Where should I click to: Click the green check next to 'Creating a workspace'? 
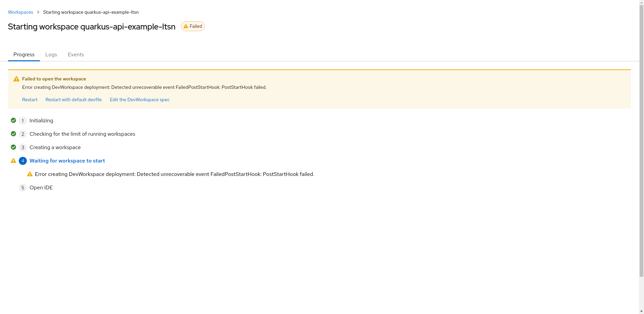pos(13,147)
